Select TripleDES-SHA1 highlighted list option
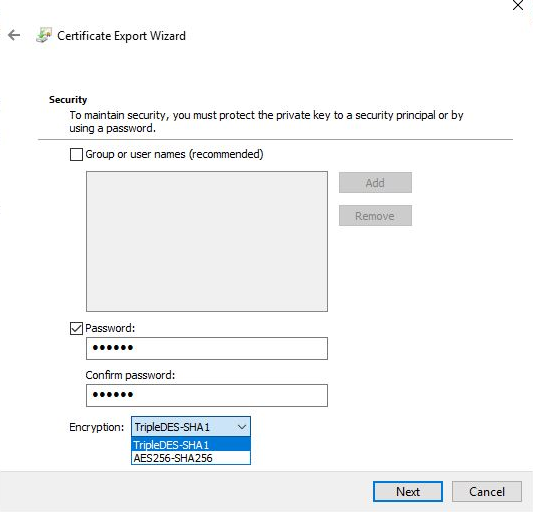 [191, 445]
